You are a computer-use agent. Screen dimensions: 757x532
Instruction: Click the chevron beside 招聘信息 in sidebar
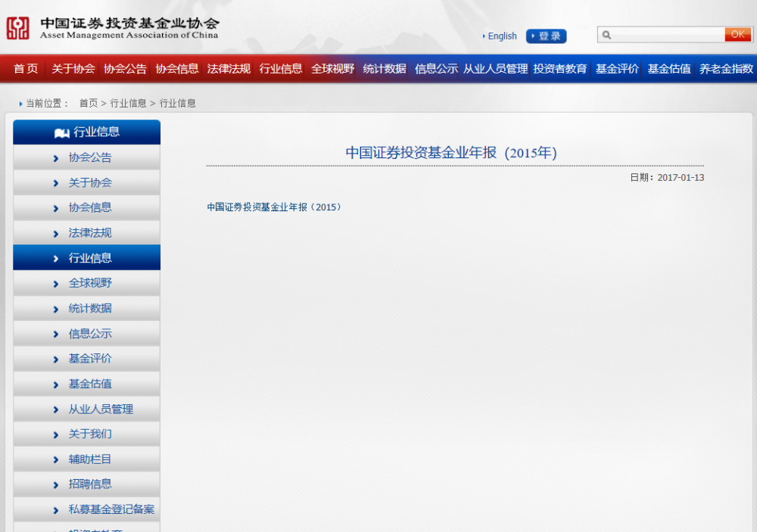[x=56, y=485]
